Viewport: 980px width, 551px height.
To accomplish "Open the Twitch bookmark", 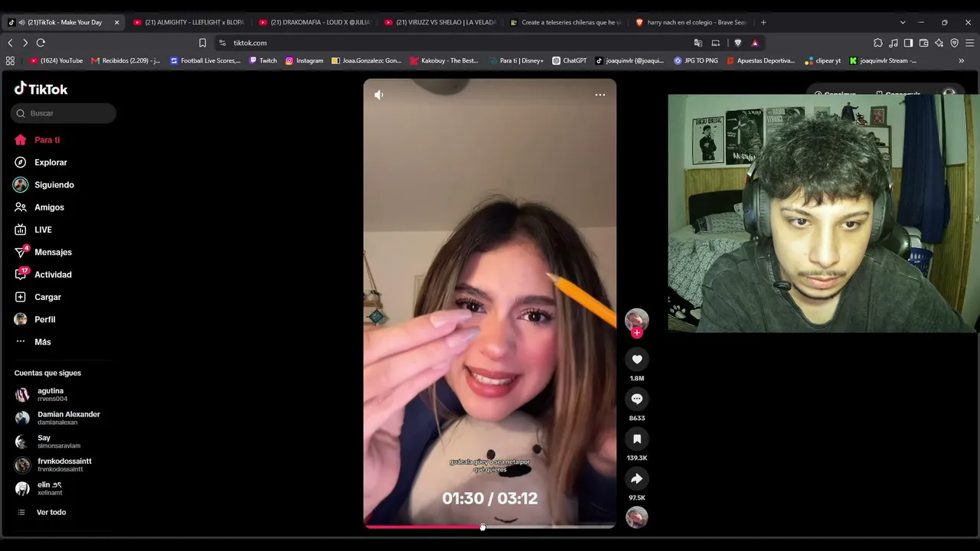I will 263,60.
